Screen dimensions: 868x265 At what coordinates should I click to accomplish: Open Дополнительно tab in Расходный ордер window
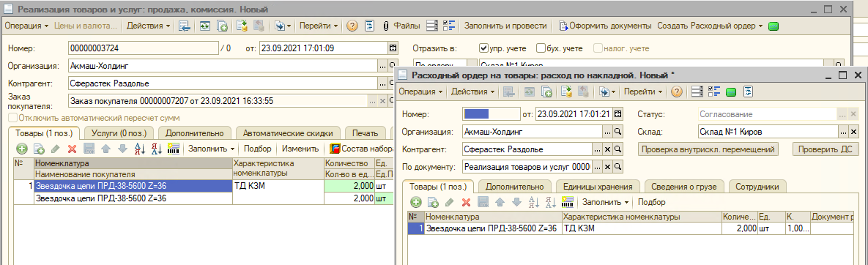pyautogui.click(x=515, y=187)
